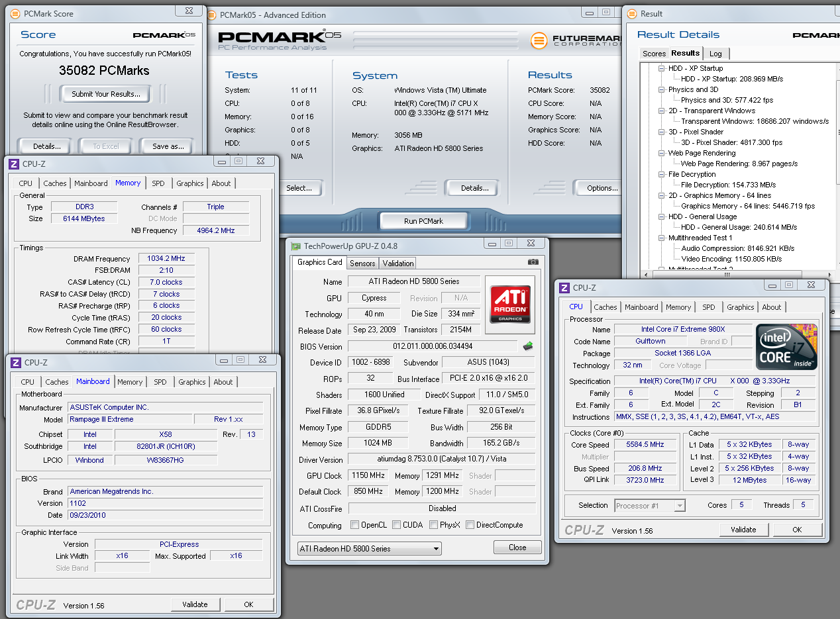Click the CPU-Z title icon of the Memory window
This screenshot has height=619, width=840.
14,164
